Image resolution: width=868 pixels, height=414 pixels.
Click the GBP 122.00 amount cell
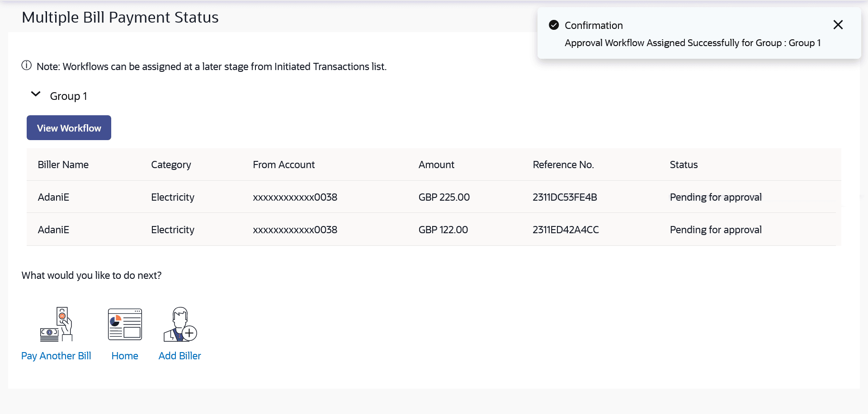pos(443,230)
